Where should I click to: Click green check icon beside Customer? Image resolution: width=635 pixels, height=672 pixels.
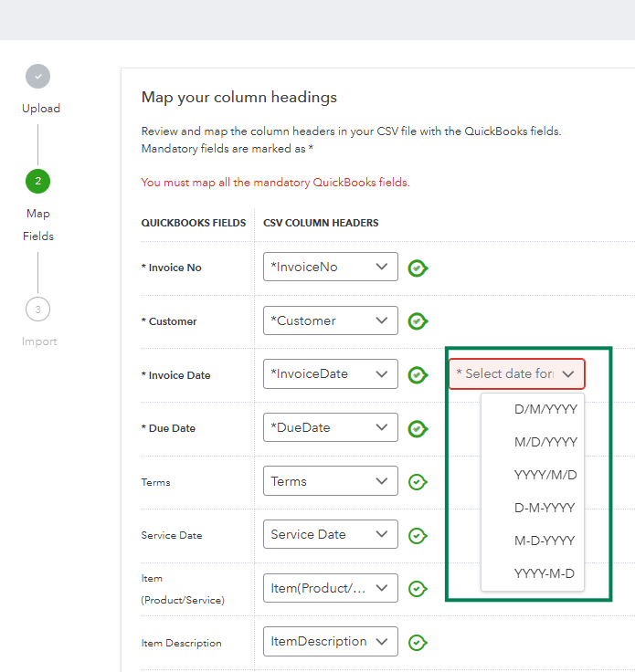[418, 321]
